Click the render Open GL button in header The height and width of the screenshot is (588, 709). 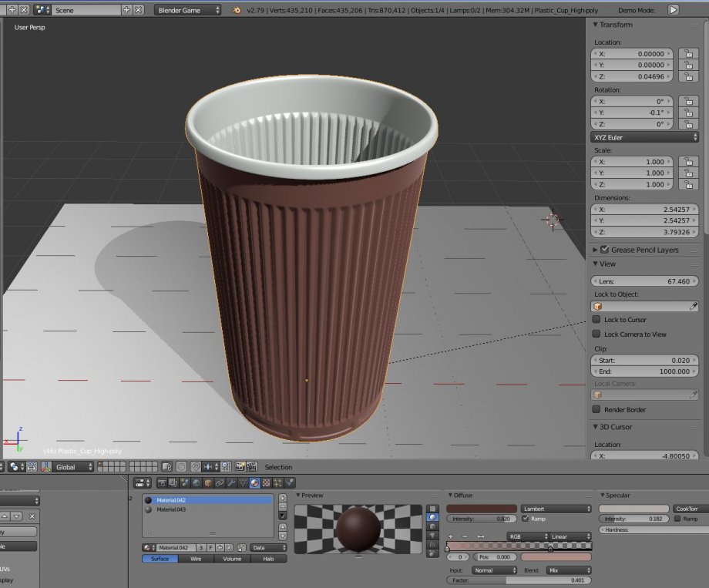tap(239, 466)
